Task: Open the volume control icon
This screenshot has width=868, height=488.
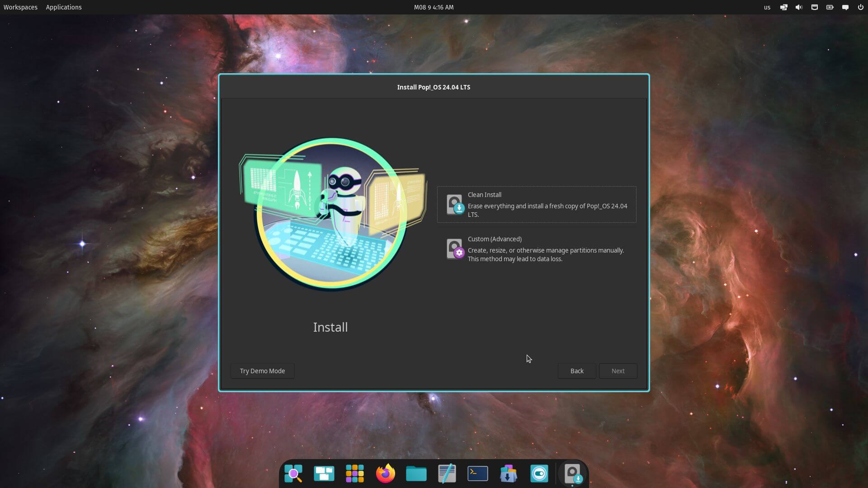Action: [799, 7]
